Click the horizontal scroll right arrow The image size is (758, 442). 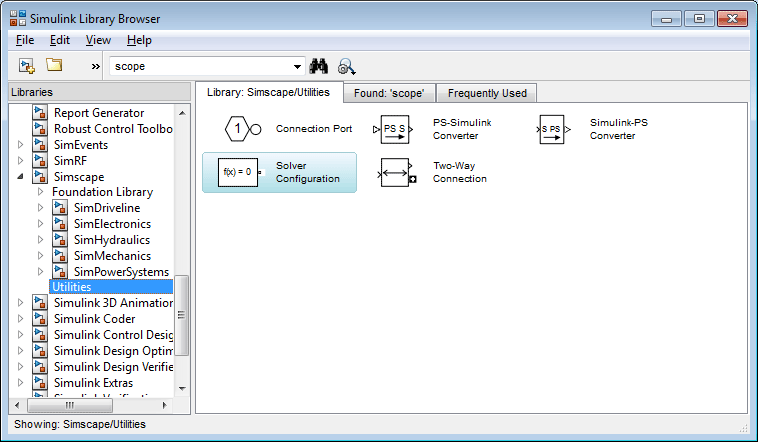(165, 405)
